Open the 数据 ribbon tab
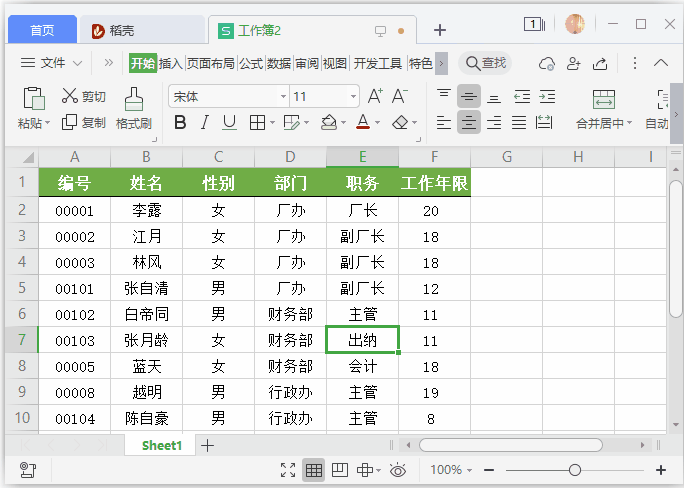The image size is (684, 488). pyautogui.click(x=279, y=64)
